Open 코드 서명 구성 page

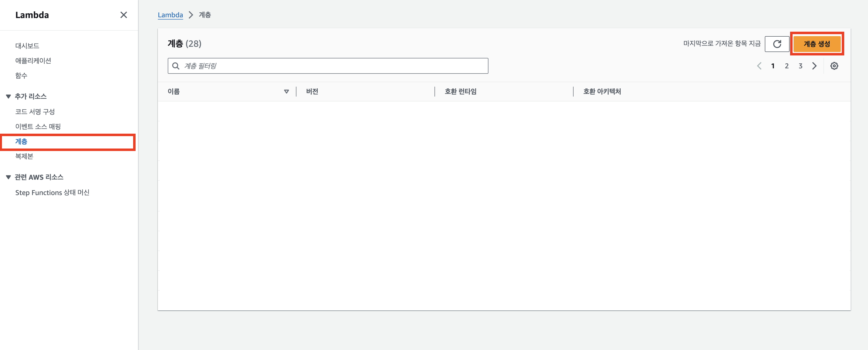click(x=35, y=112)
